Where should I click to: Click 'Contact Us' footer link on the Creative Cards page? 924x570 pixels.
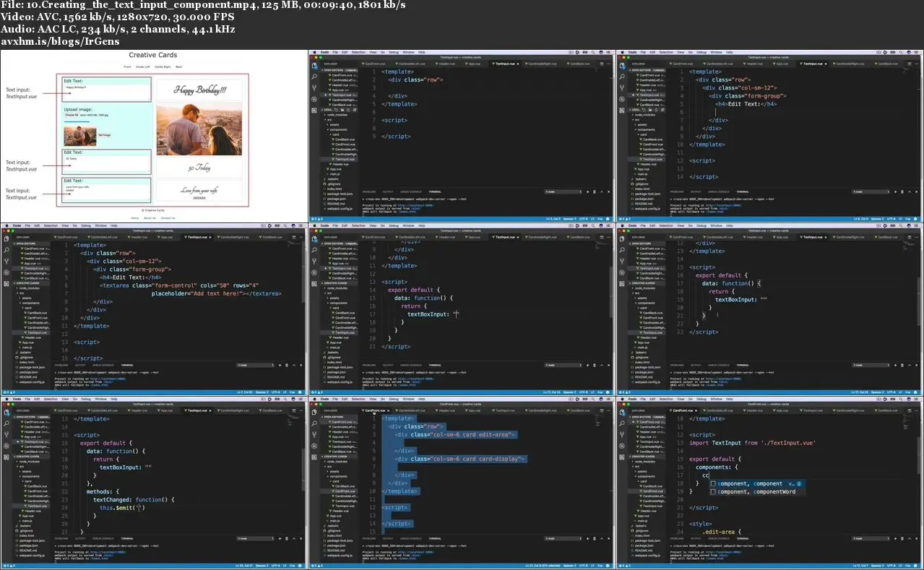point(168,217)
